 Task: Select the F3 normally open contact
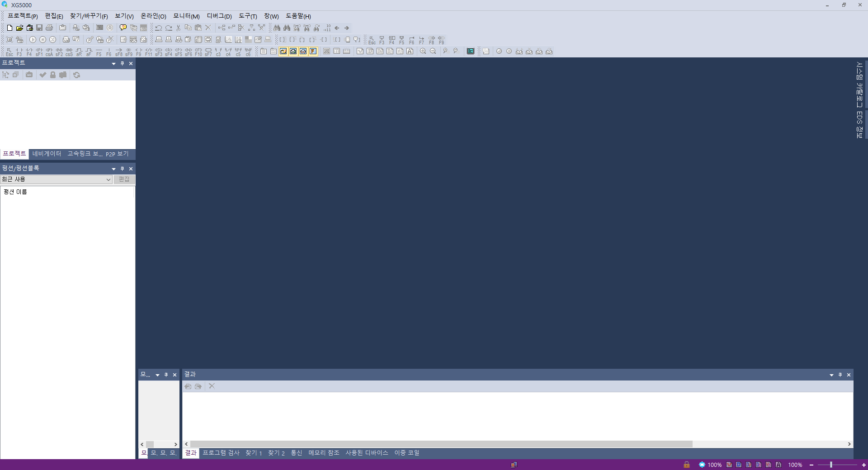click(x=19, y=52)
